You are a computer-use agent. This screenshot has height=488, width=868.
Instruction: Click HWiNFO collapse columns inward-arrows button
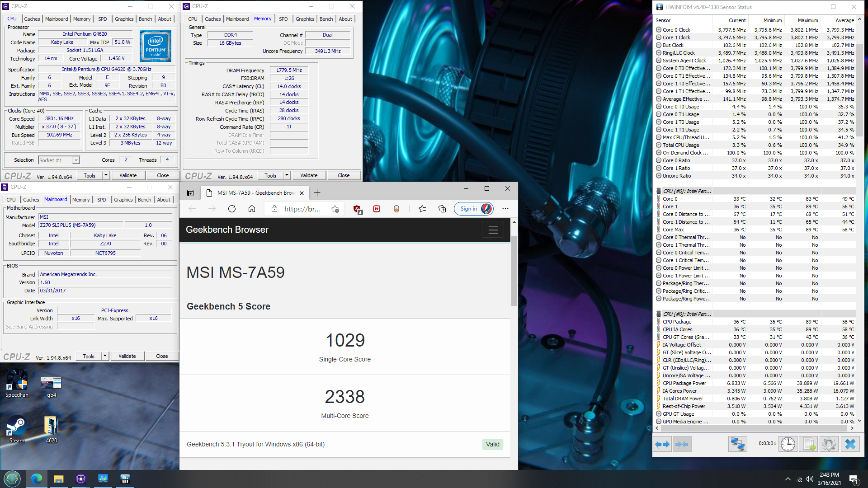[x=682, y=444]
